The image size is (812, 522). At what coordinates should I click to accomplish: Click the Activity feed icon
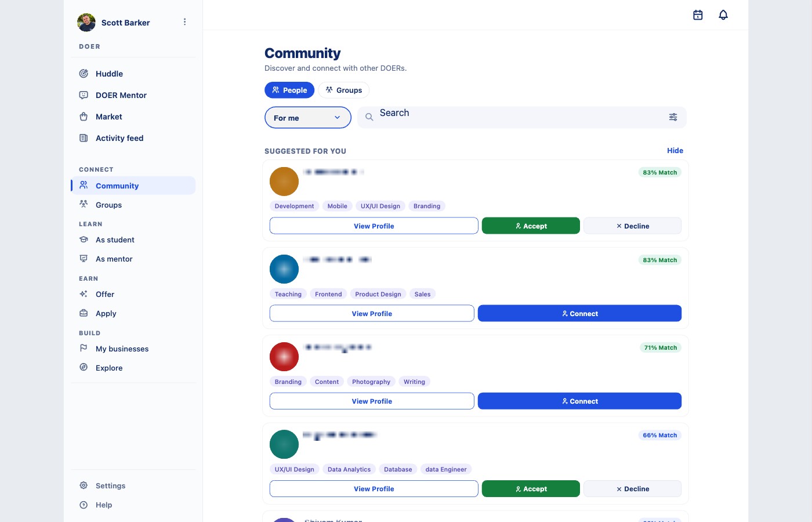pos(84,138)
